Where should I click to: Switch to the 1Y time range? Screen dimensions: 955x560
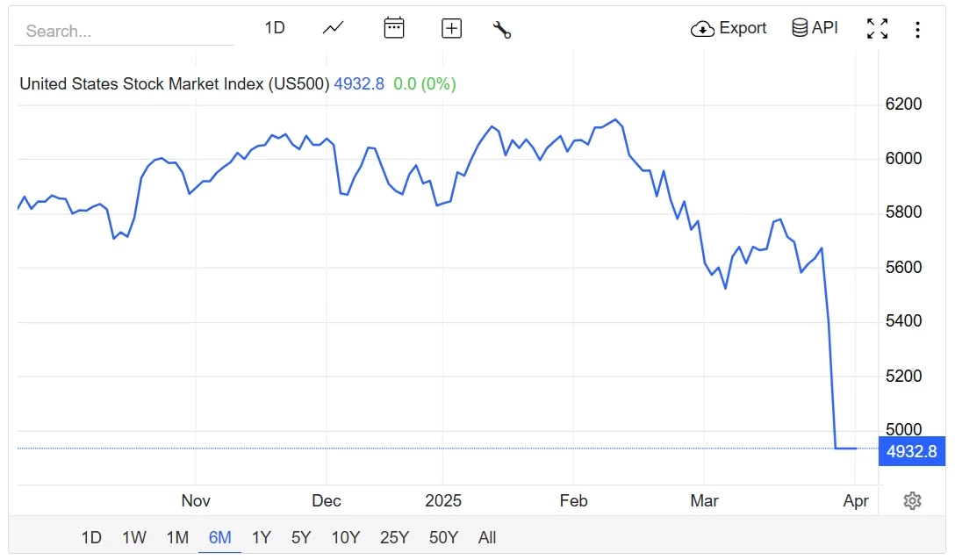(x=261, y=537)
